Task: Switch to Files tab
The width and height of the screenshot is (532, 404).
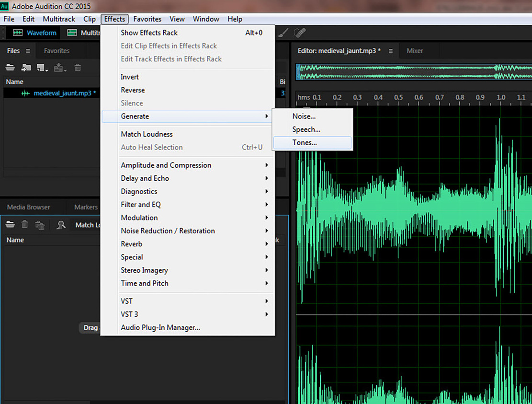Action: pos(13,51)
